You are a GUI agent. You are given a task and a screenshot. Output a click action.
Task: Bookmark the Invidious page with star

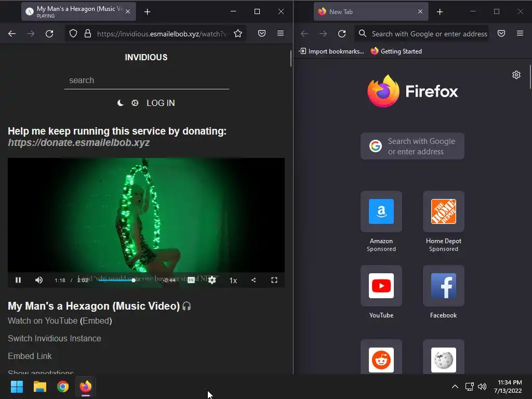coord(238,34)
